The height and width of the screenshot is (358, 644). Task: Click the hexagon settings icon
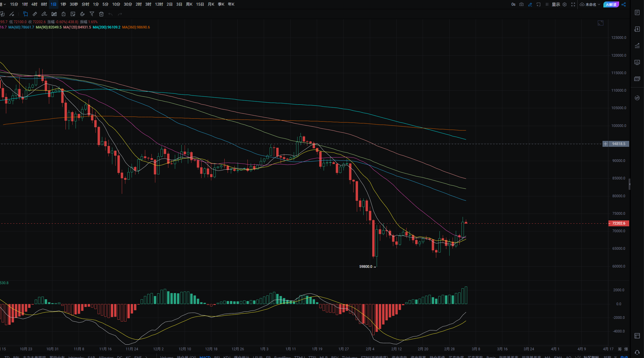(x=565, y=4)
